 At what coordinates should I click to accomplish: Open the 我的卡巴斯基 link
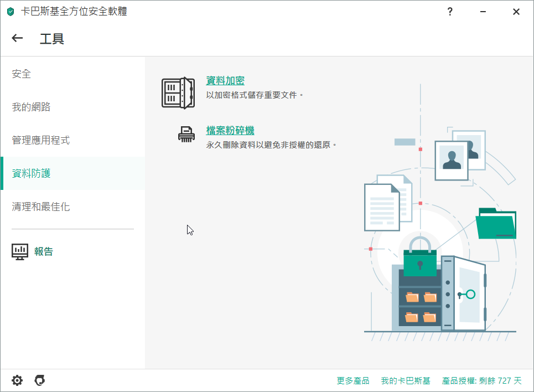tap(406, 381)
